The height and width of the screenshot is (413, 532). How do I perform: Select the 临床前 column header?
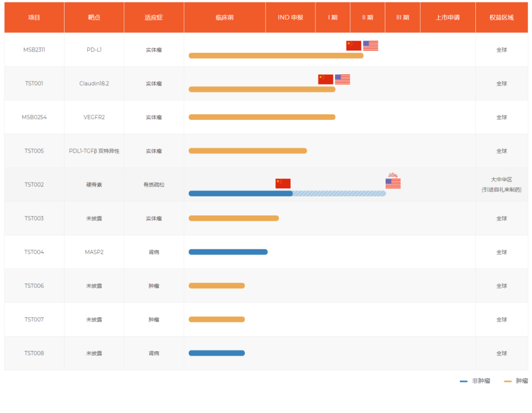[x=225, y=17]
